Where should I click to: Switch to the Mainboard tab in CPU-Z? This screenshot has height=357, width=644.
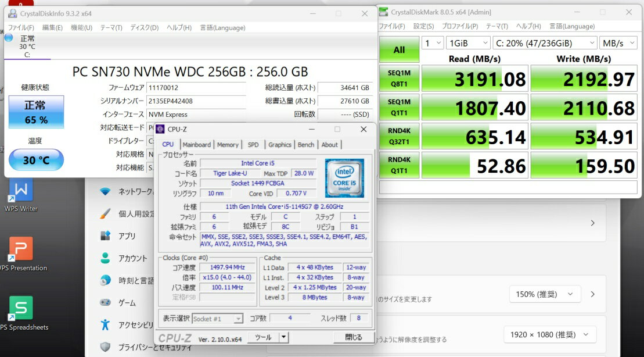point(196,145)
